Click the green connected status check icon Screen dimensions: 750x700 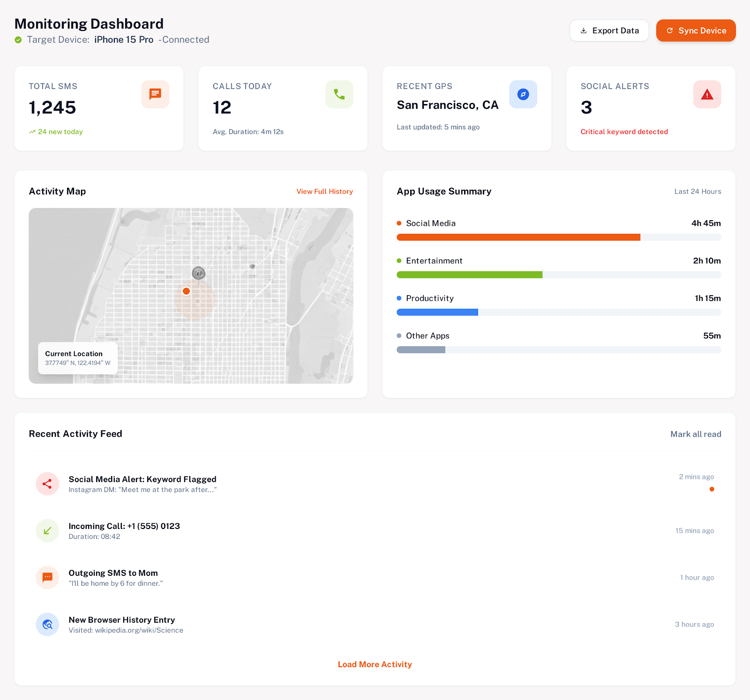click(x=18, y=40)
